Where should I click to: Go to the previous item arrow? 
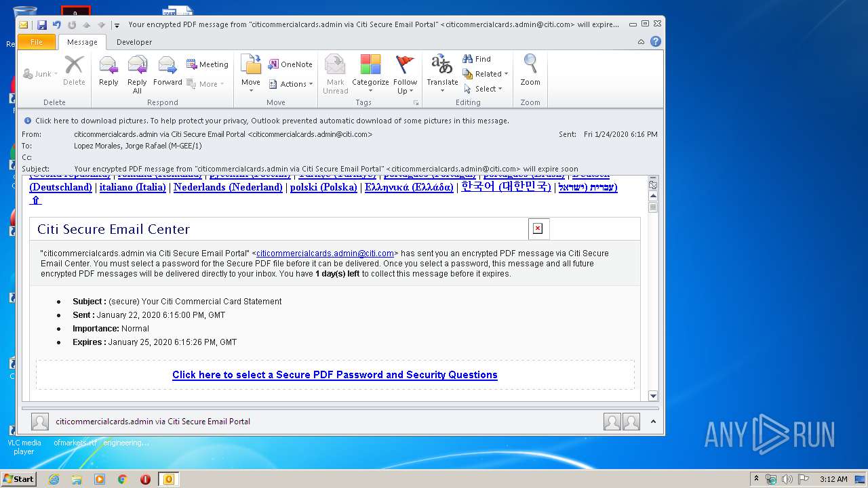tap(86, 25)
